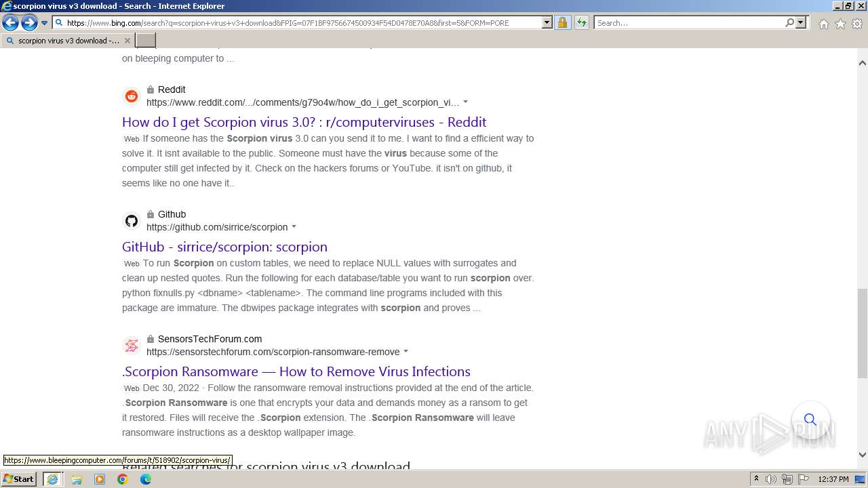
Task: Open Favorites star icon
Action: tap(840, 24)
